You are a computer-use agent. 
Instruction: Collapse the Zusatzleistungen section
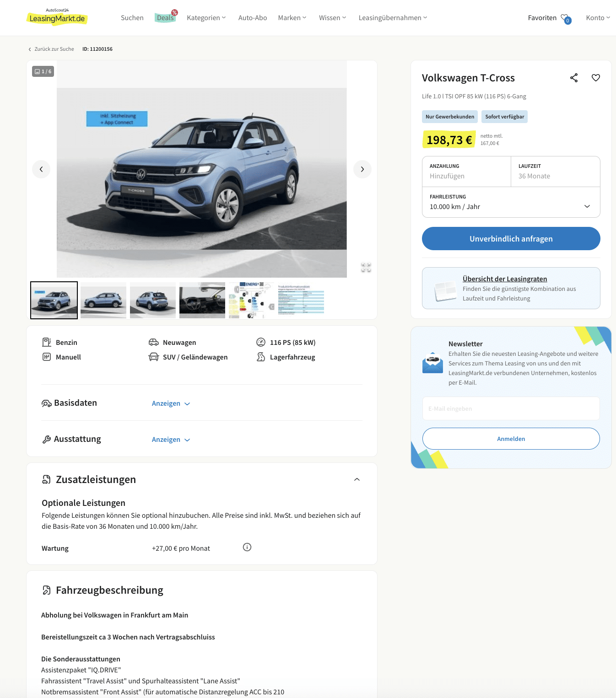point(357,479)
